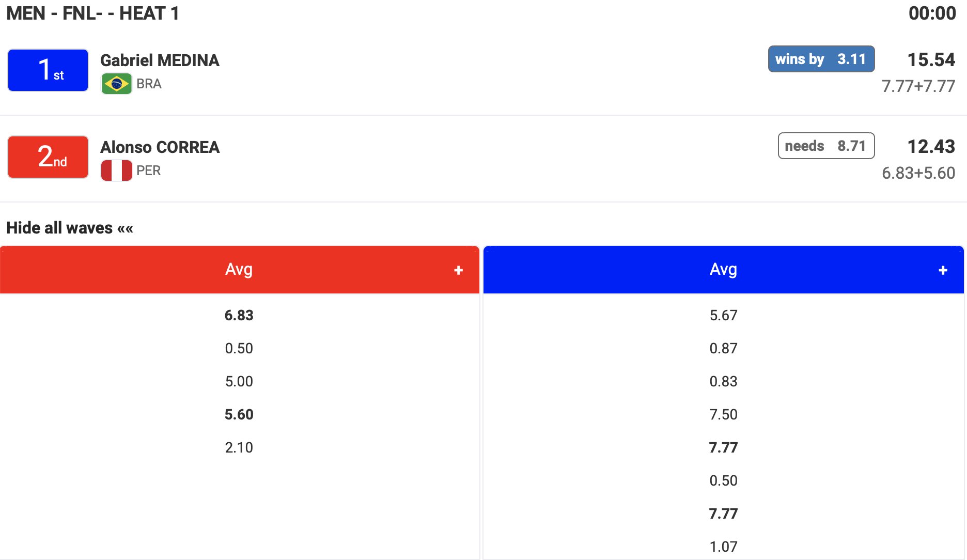Click the red 2nd place badge
The width and height of the screenshot is (967, 560).
pos(48,157)
